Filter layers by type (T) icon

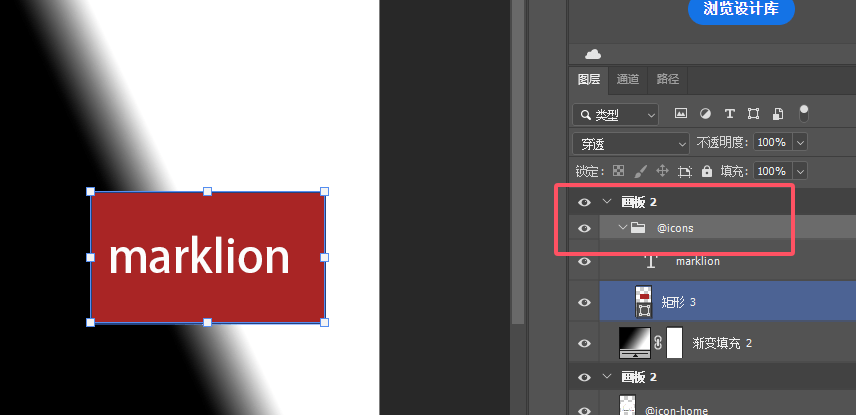coord(729,114)
